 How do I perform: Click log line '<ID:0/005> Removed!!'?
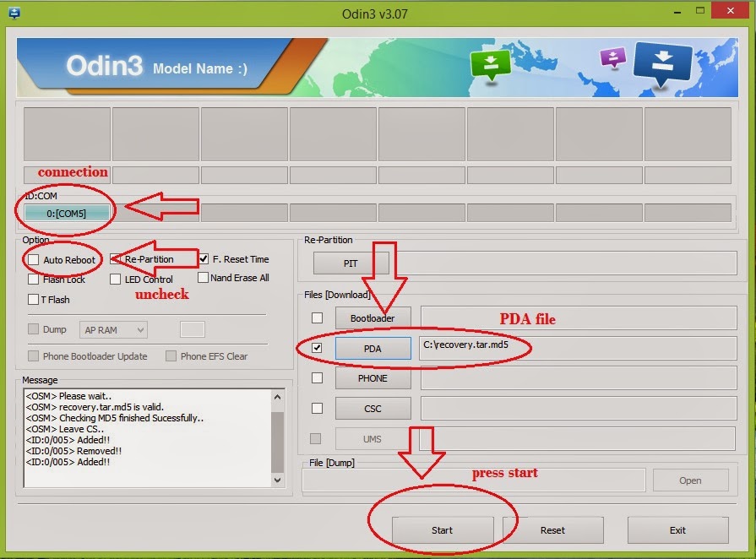pos(73,451)
